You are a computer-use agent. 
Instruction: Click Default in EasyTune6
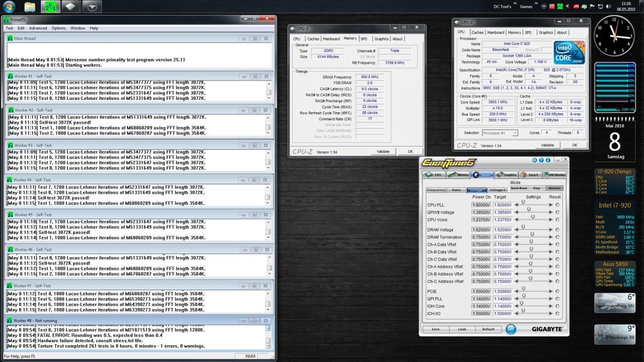coord(488,329)
